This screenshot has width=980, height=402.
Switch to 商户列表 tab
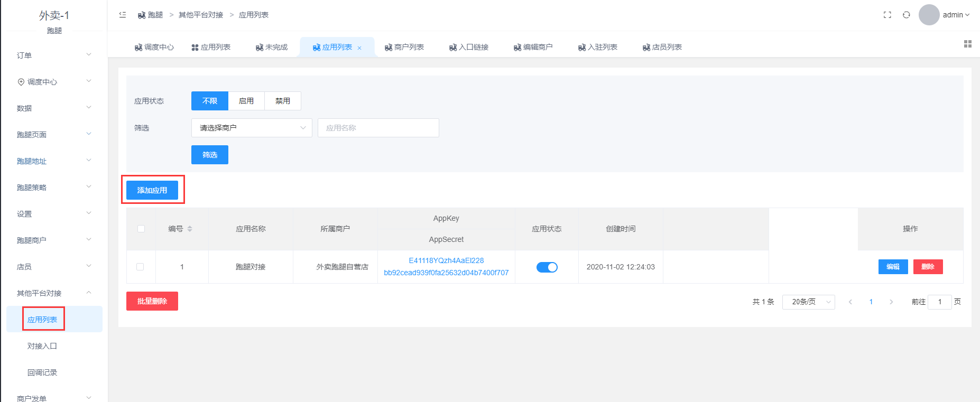(404, 47)
